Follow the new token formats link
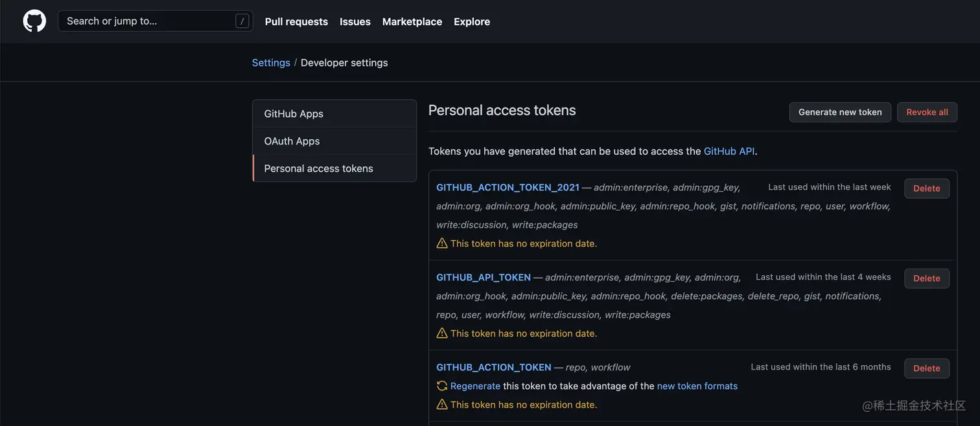 click(x=697, y=386)
